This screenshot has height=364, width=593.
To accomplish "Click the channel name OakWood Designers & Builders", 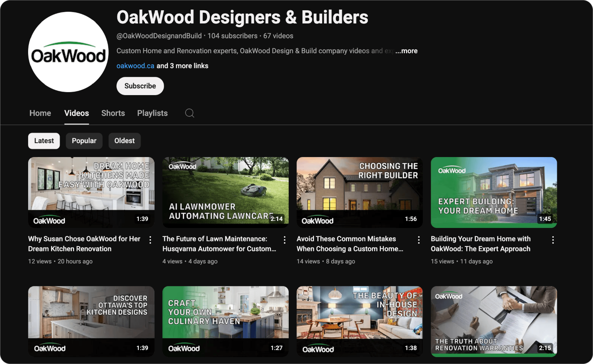I will coord(242,17).
